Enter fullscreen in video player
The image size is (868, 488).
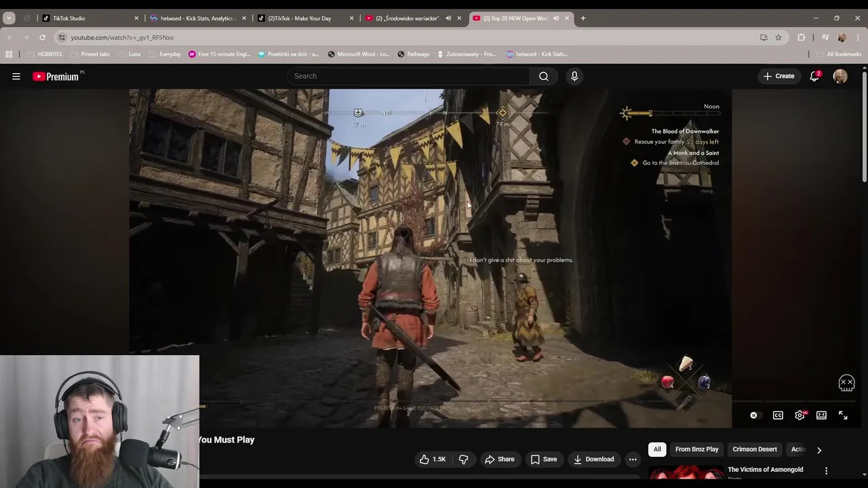(843, 415)
